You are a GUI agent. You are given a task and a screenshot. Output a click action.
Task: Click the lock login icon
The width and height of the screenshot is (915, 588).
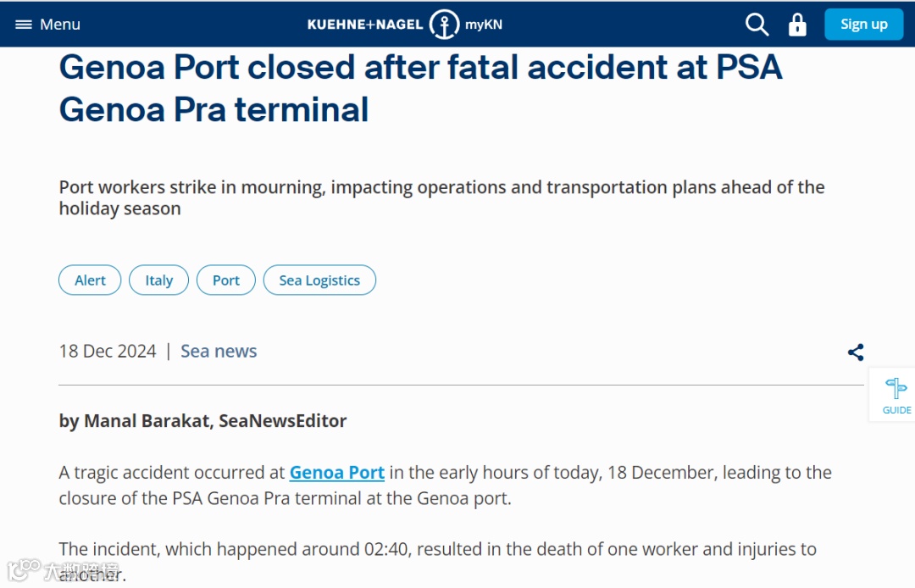(x=797, y=24)
